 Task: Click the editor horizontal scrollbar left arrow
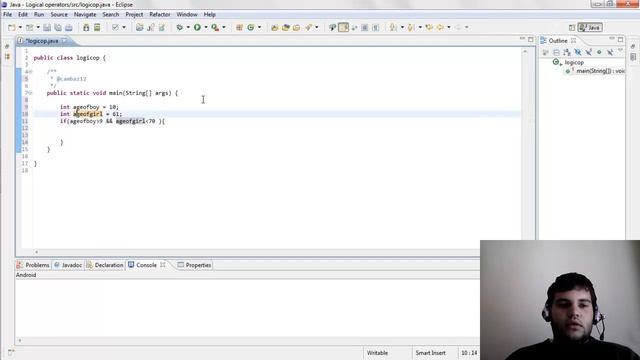coord(36,252)
